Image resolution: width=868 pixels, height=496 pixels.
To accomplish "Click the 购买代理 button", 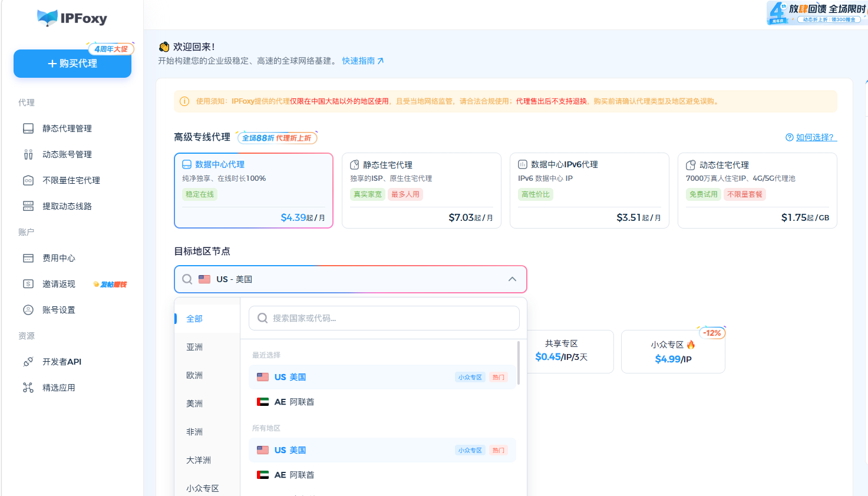I will pos(72,64).
